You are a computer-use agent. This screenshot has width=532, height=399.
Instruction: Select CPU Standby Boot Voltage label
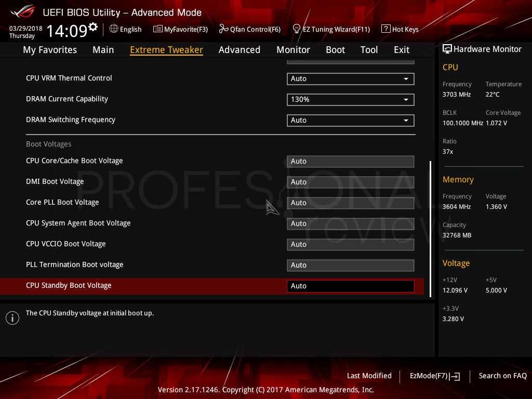point(69,285)
